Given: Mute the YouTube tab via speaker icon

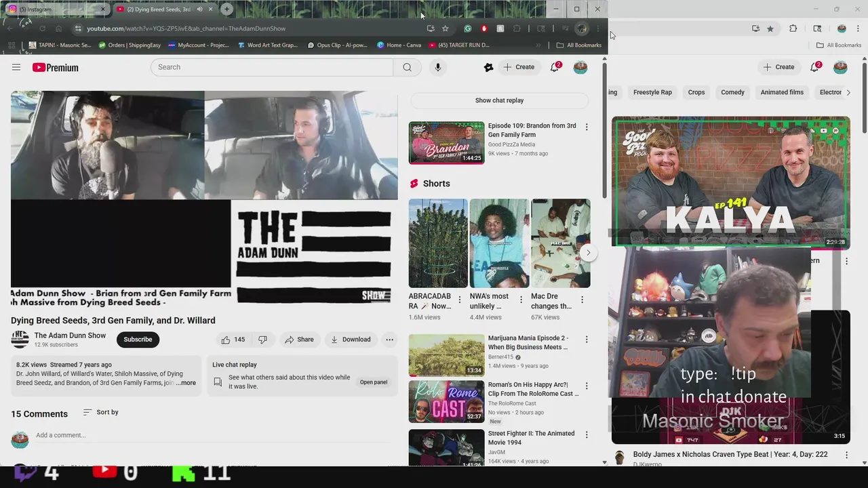Looking at the screenshot, I should pos(199,9).
